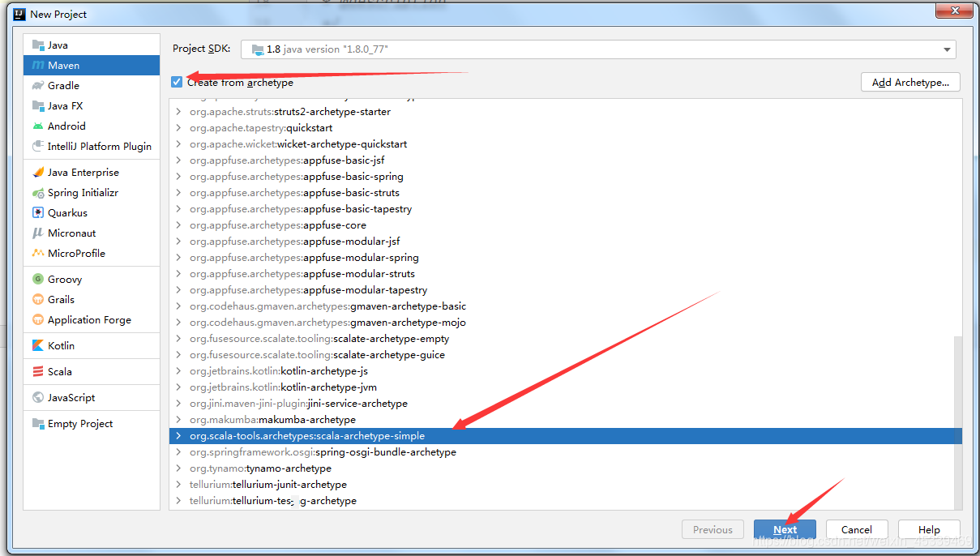
Task: Pick the Groovy green icon
Action: point(37,280)
